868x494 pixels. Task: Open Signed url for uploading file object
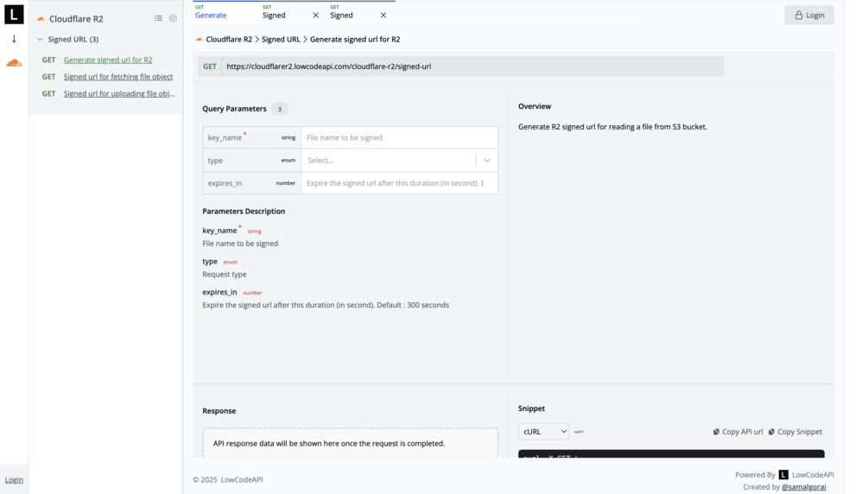pos(119,93)
